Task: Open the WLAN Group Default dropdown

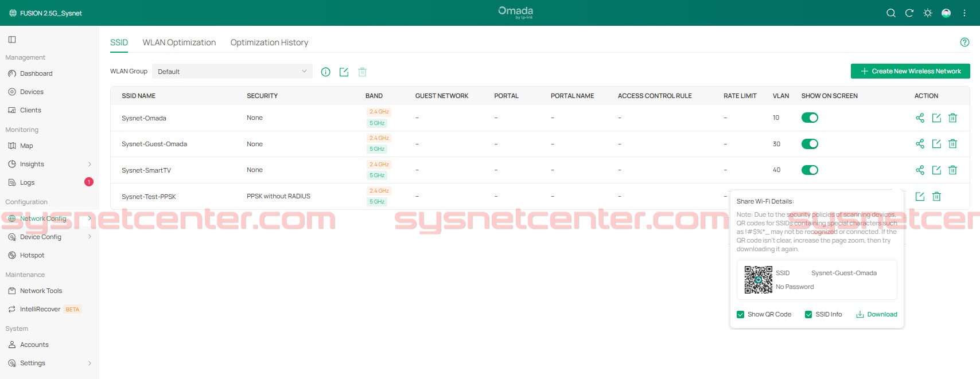Action: click(233, 72)
